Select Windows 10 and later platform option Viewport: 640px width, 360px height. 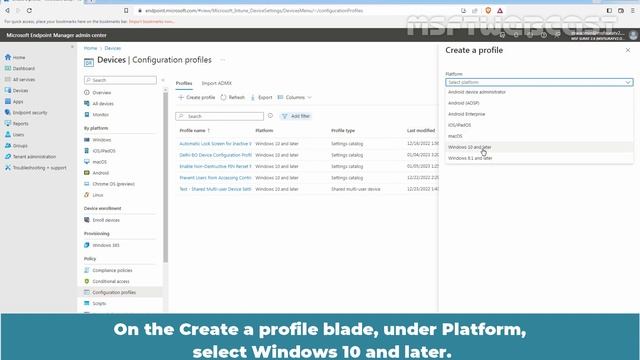click(539, 147)
